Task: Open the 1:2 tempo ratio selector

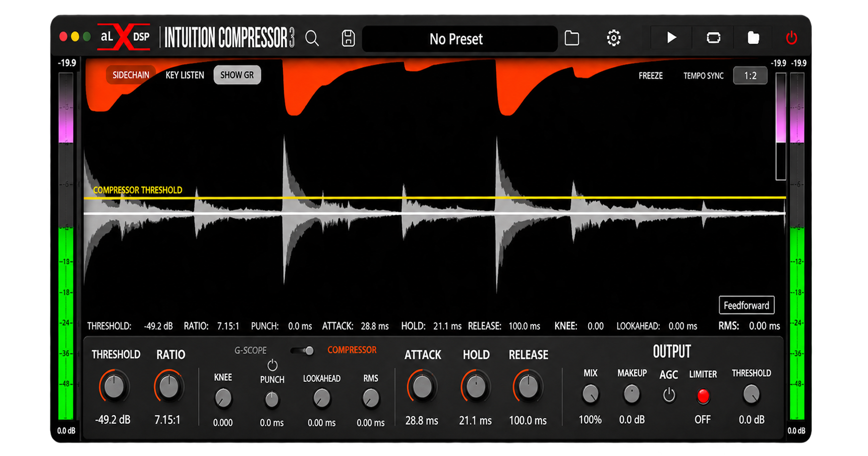Action: (750, 76)
